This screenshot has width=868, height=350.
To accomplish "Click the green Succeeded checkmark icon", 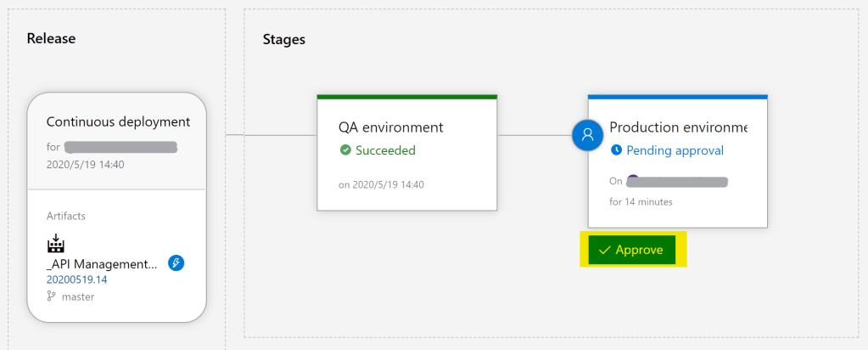I will coord(345,150).
